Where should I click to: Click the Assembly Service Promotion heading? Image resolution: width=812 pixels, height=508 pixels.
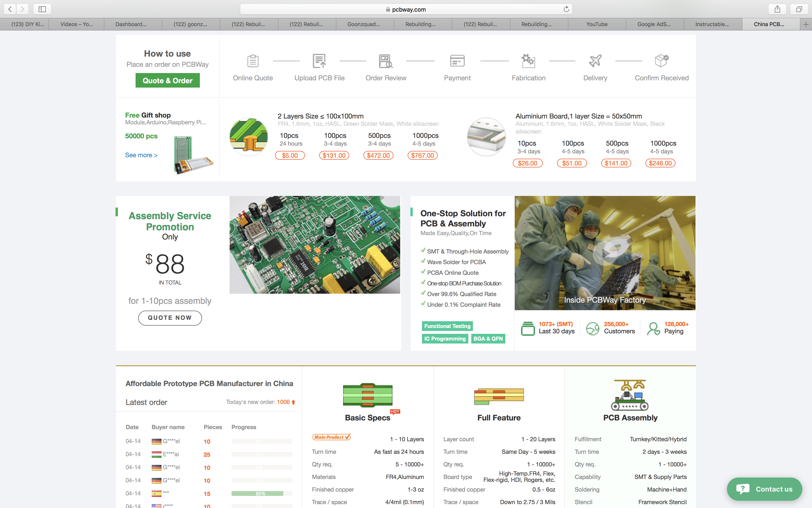pos(170,221)
